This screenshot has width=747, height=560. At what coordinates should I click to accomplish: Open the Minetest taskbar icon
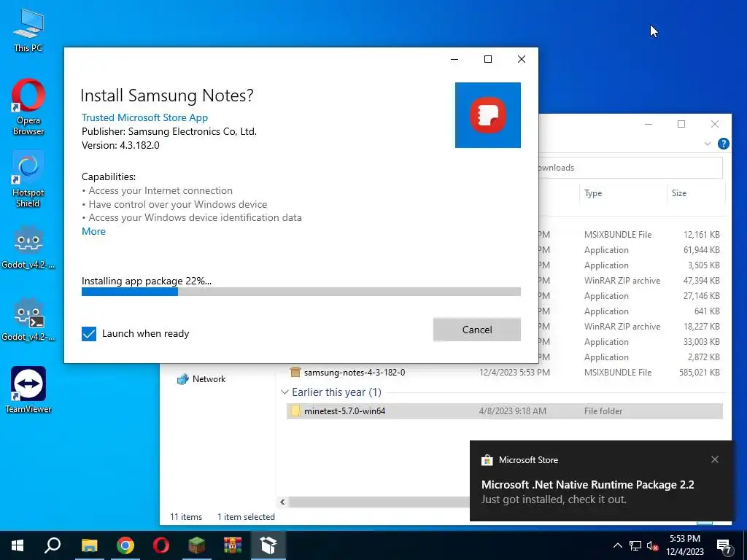197,545
